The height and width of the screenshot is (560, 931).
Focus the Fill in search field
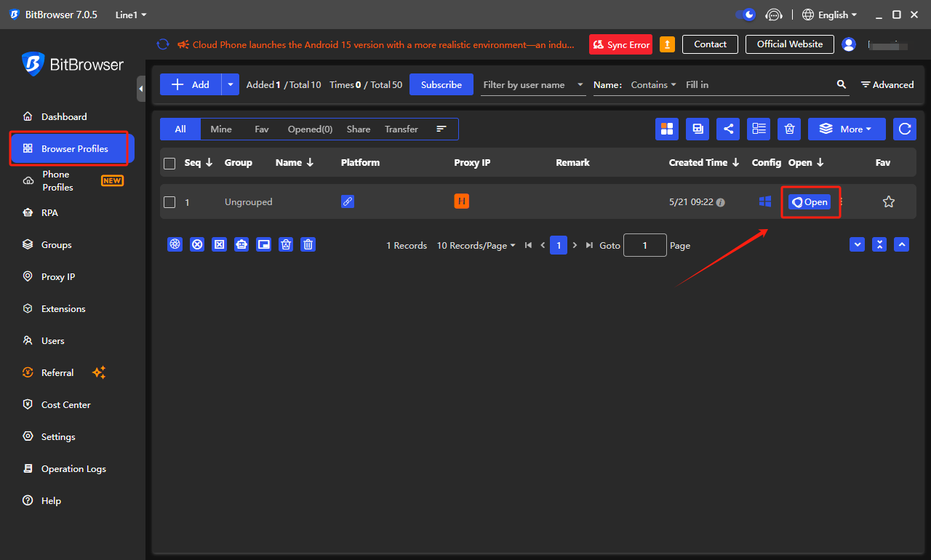tap(756, 84)
